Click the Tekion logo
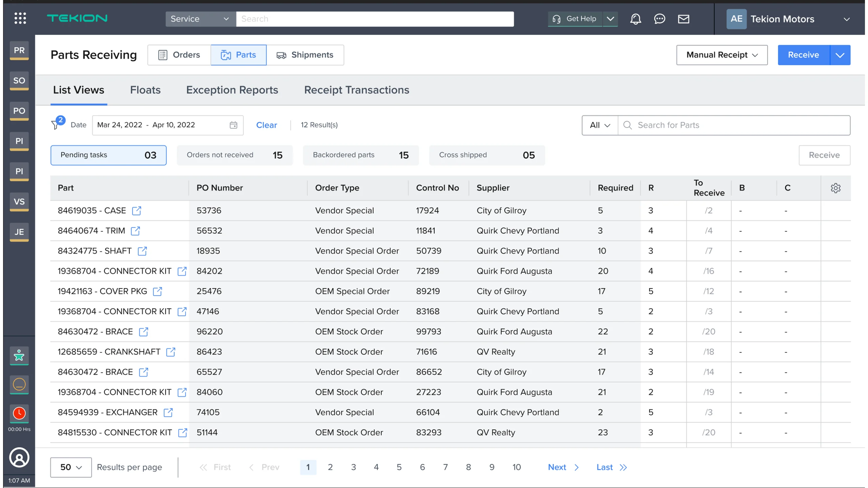Viewport: 868px width, 488px height. point(77,18)
